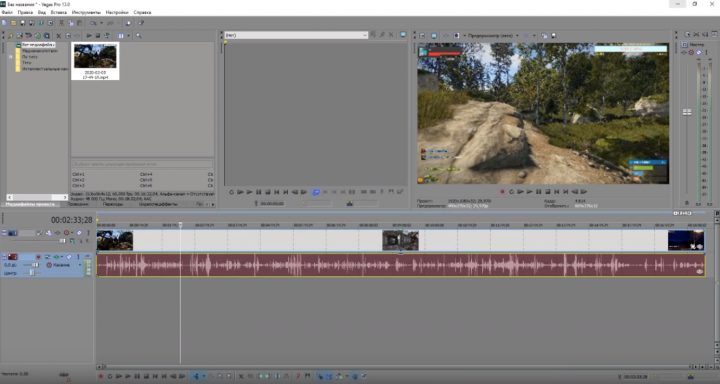Open the audio track automation mode dropdown 'Касание'
The width and height of the screenshot is (720, 384).
(64, 265)
